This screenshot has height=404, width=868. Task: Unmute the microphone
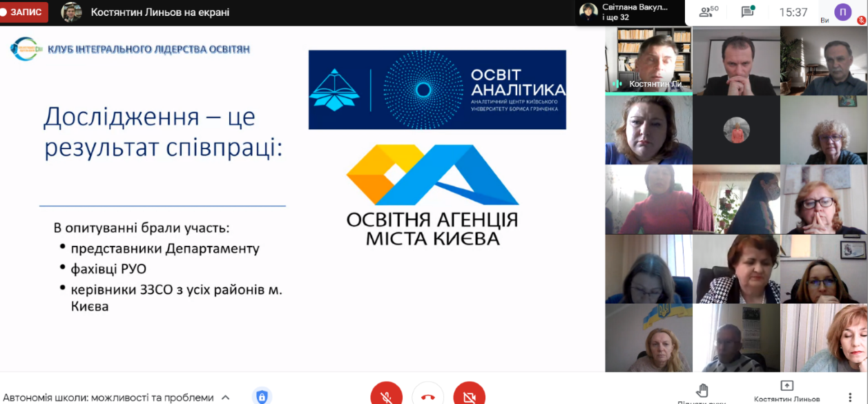(x=386, y=395)
